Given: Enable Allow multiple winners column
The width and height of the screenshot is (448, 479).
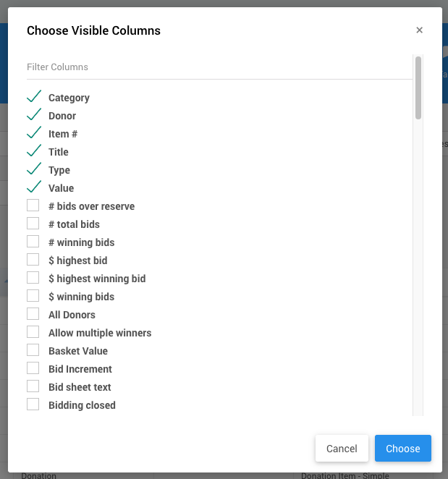Looking at the screenshot, I should [33, 332].
